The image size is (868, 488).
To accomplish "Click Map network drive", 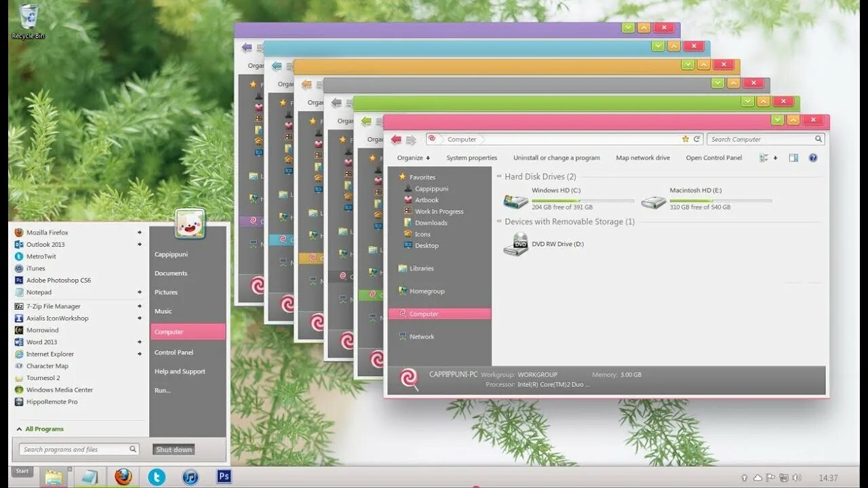I will pos(643,158).
